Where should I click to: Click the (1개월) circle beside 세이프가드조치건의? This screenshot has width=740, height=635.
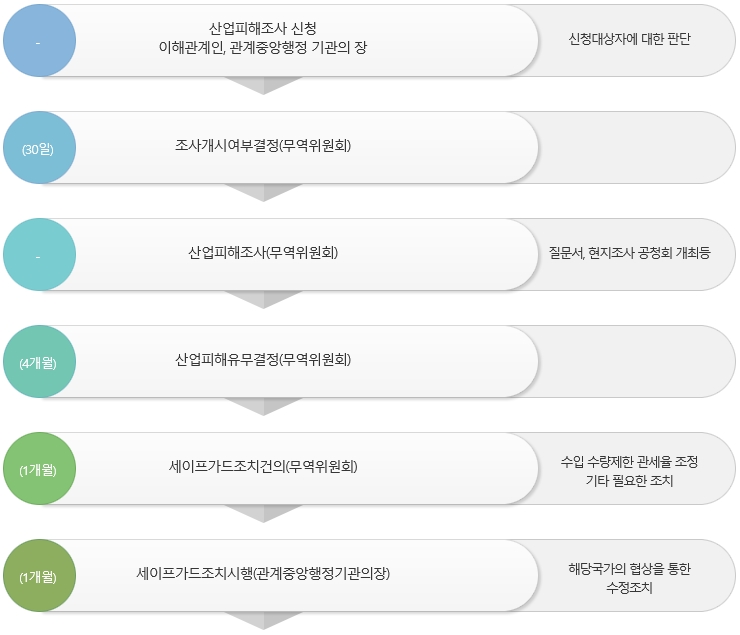click(x=39, y=469)
